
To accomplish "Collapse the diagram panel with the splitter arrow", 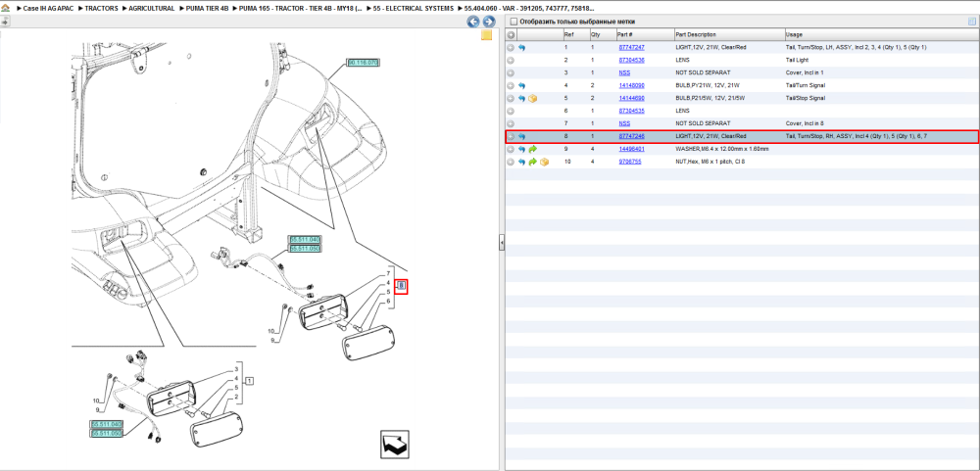I will click(501, 243).
